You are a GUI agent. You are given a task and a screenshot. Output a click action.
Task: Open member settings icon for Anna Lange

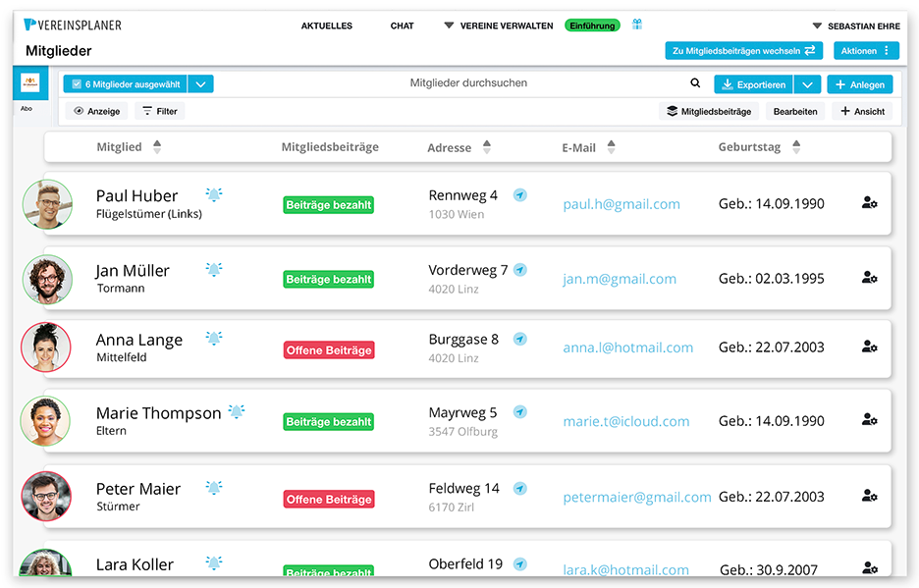click(x=869, y=347)
